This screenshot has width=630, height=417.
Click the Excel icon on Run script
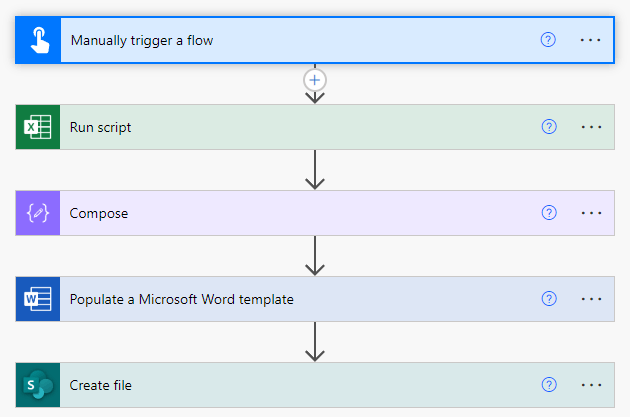pos(38,127)
